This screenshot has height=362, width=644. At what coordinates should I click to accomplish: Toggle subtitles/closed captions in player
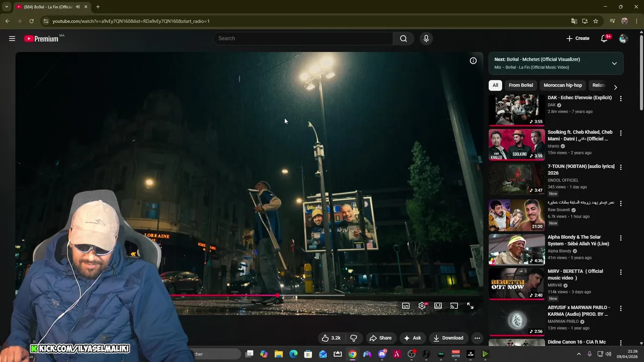coord(406,306)
